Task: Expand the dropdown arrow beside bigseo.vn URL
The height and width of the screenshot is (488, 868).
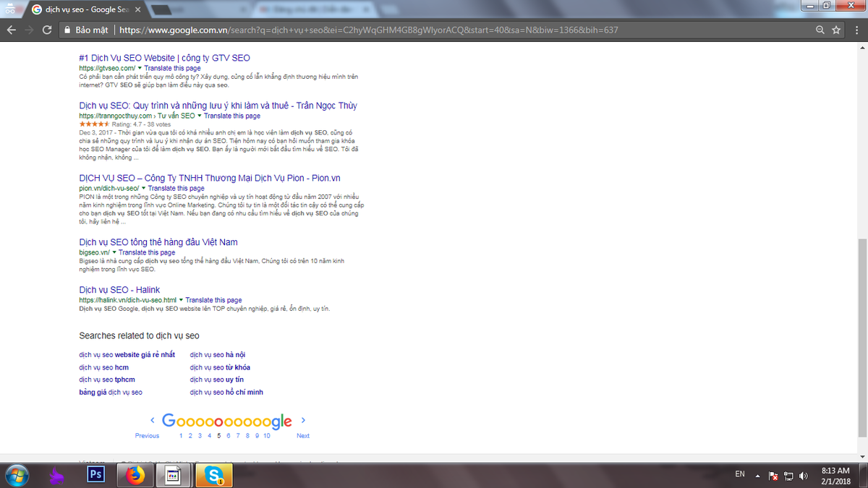Action: tap(114, 252)
